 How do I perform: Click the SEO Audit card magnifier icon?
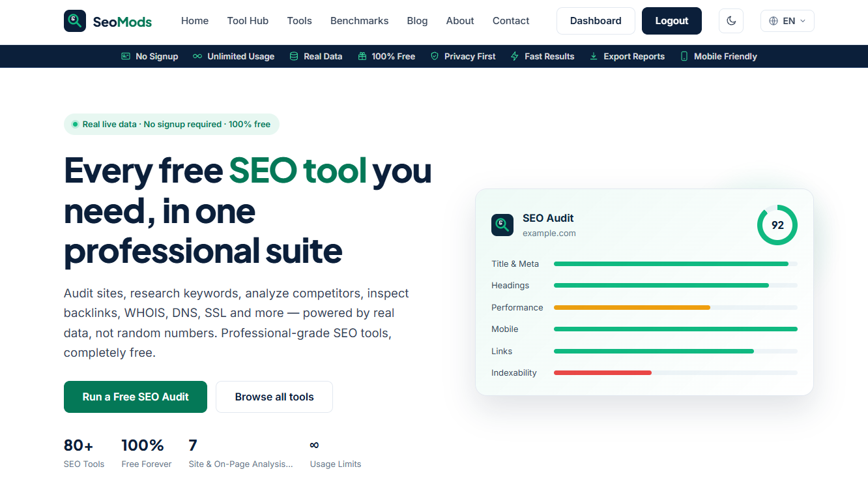502,225
